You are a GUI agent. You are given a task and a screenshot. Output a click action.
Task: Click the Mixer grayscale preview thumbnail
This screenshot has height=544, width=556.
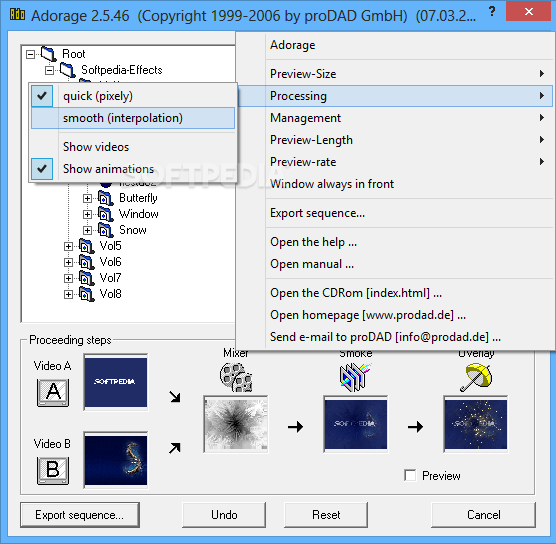pyautogui.click(x=236, y=424)
